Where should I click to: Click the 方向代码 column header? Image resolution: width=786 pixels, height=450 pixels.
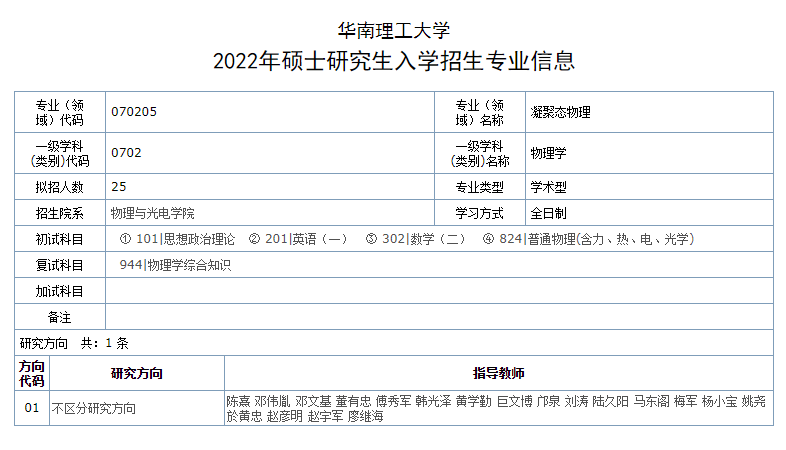[32, 373]
